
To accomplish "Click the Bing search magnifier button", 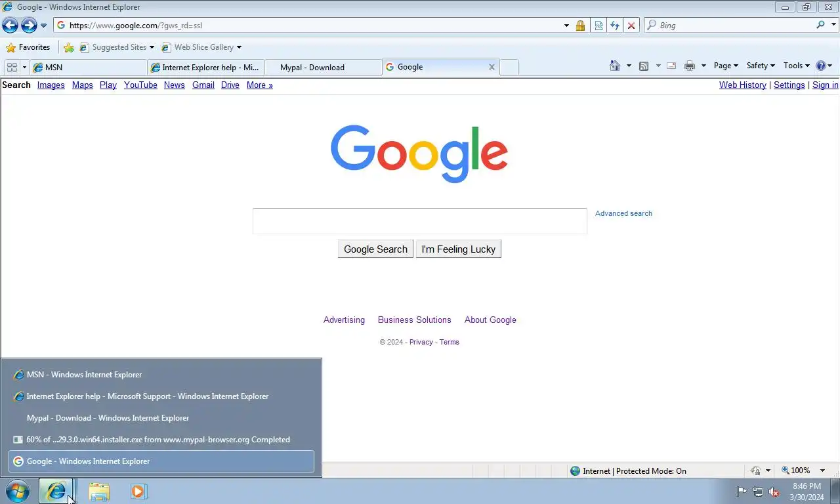I will (x=820, y=25).
